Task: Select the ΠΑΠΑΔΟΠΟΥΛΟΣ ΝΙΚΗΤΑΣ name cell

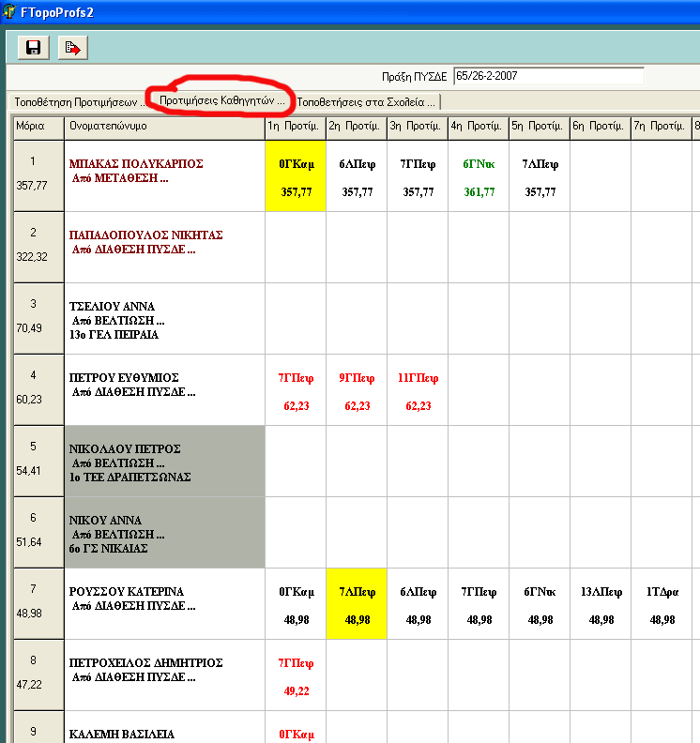Action: (x=163, y=247)
